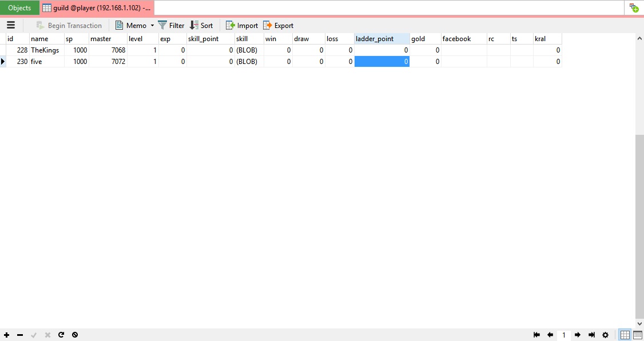Click the page number field

point(563,335)
